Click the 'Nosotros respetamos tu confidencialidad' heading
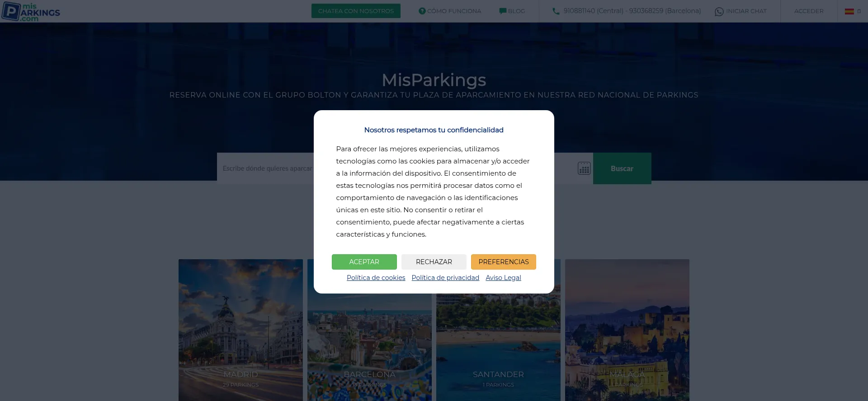 point(434,130)
